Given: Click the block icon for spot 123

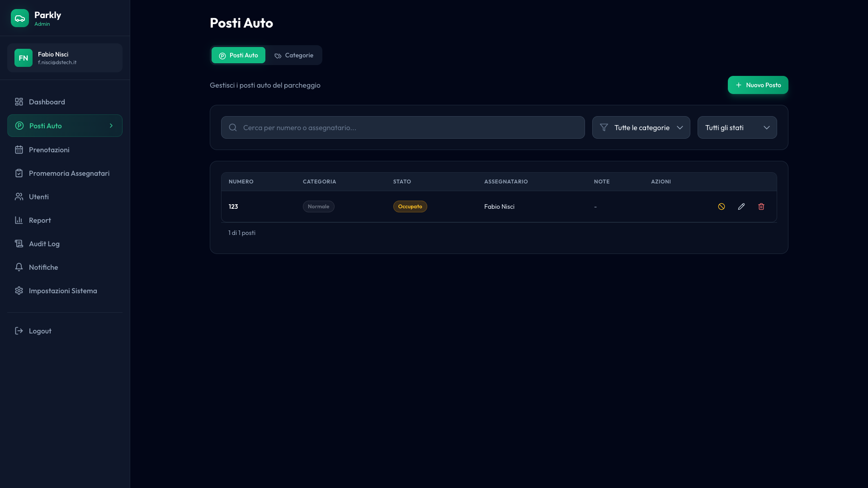Looking at the screenshot, I should click(x=722, y=206).
